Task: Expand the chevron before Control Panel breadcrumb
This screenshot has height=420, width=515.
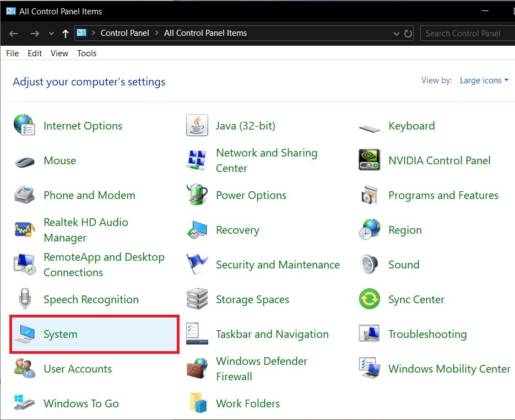Action: [94, 33]
